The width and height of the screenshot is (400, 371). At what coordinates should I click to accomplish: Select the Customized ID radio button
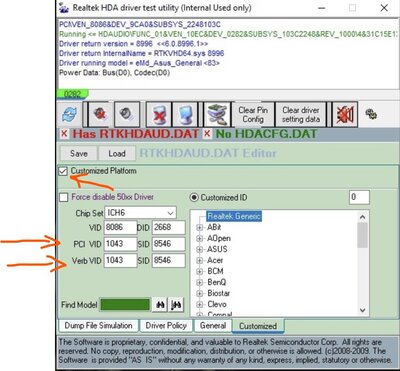(194, 197)
